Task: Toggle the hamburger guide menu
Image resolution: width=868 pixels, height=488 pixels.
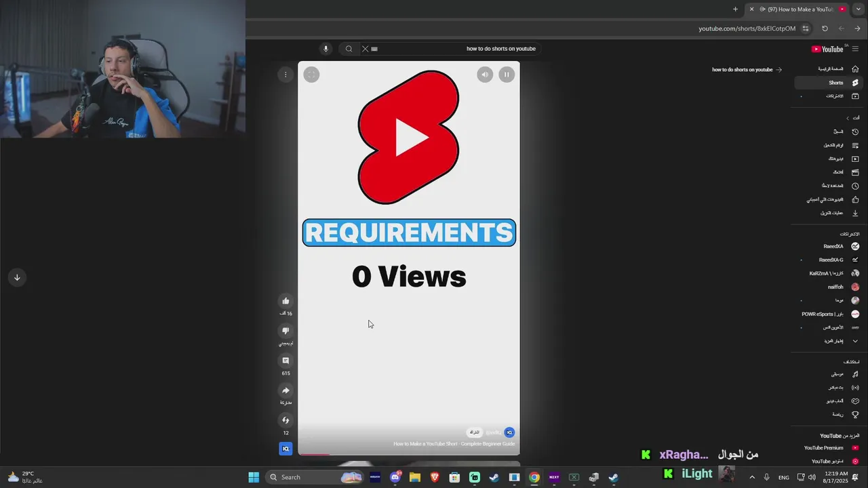Action: (855, 49)
